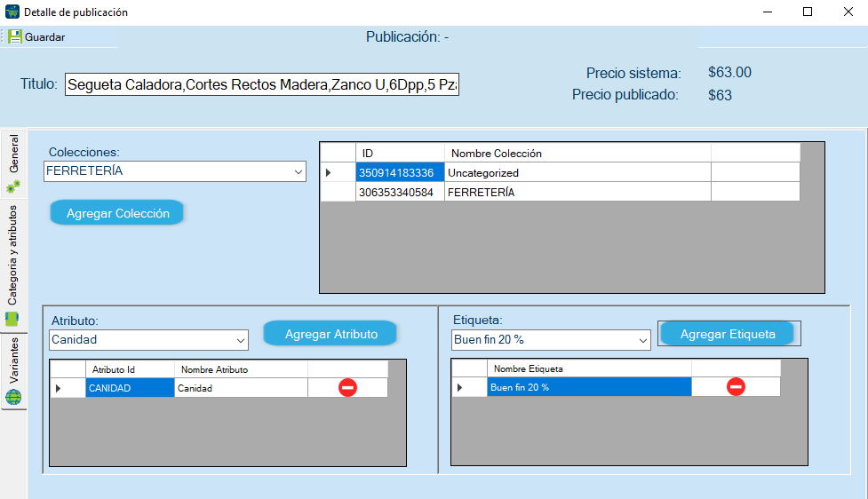868x499 pixels.
Task: Click the Nombre Atributo column header
Action: point(241,369)
